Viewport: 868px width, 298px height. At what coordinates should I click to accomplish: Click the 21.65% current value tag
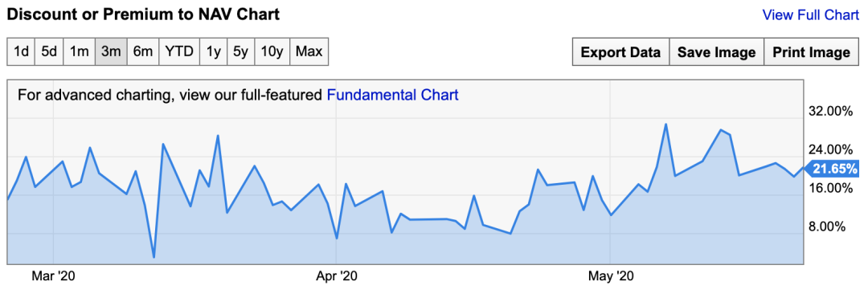coord(832,169)
